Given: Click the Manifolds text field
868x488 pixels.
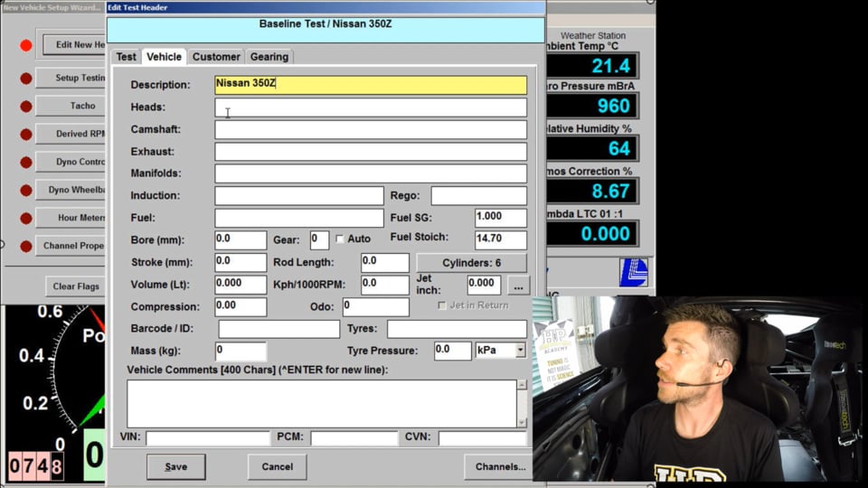Looking at the screenshot, I should click(371, 174).
